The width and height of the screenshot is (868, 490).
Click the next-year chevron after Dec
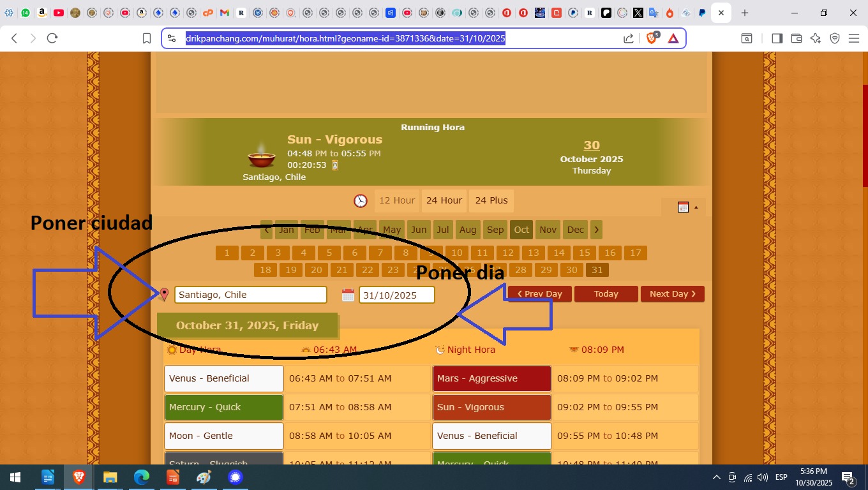coord(596,230)
